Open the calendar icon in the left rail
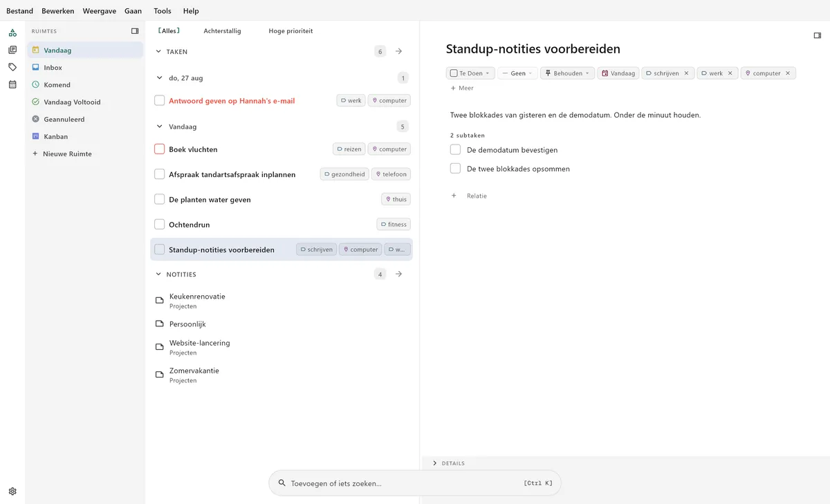Screen dimensions: 830x504 pyautogui.click(x=12, y=84)
